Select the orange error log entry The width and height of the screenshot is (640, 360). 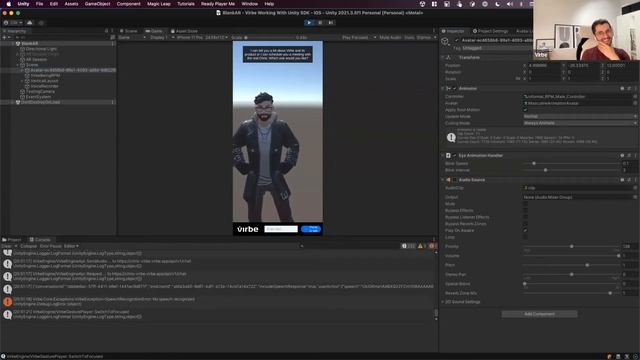(x=218, y=302)
